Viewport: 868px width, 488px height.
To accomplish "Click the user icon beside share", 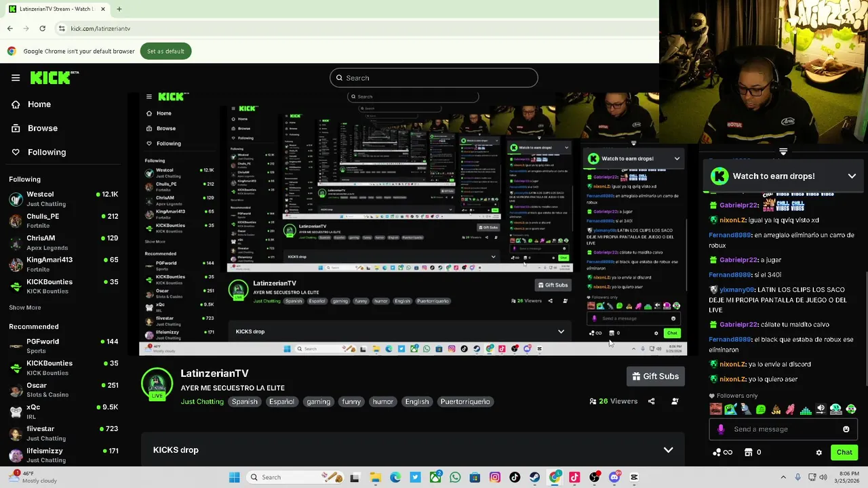I will [x=675, y=401].
